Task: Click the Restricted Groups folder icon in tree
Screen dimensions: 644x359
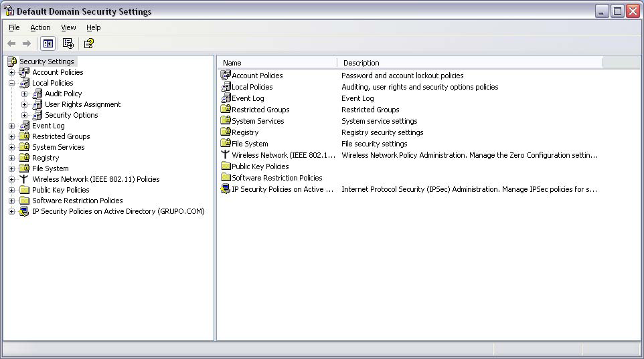Action: point(25,136)
